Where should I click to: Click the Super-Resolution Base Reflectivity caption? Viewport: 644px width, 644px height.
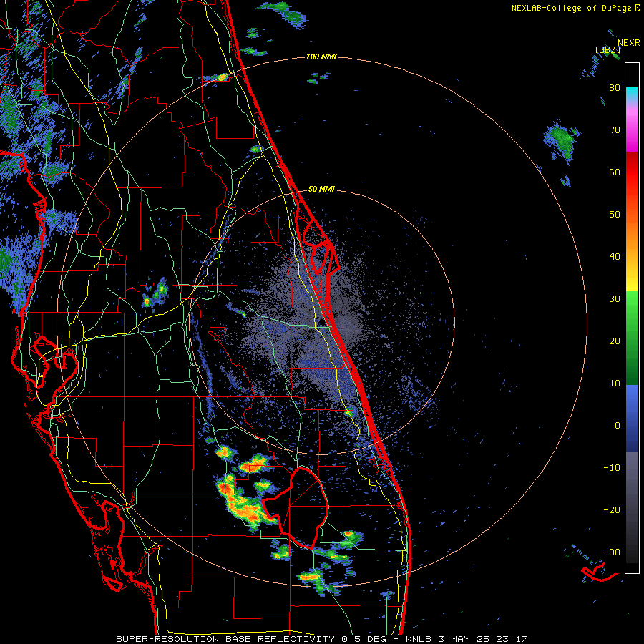[322, 639]
